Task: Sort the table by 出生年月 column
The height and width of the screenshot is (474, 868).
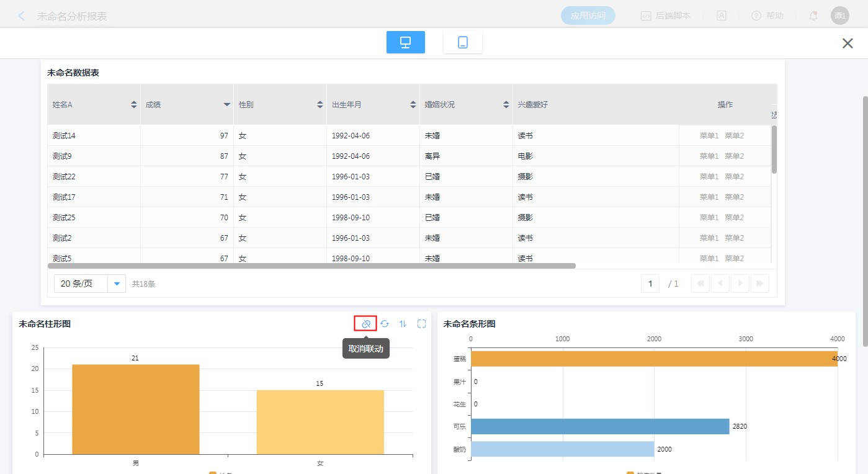Action: tap(413, 105)
